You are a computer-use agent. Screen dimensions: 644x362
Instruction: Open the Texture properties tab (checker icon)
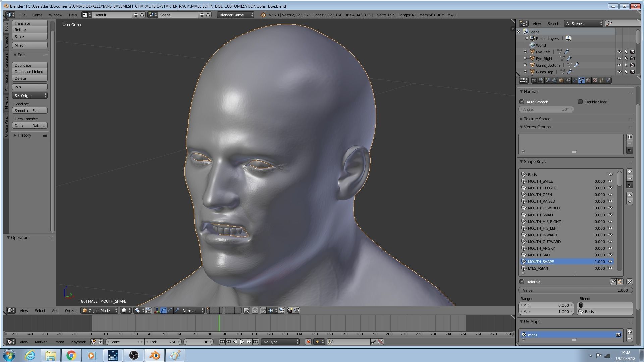click(x=595, y=80)
